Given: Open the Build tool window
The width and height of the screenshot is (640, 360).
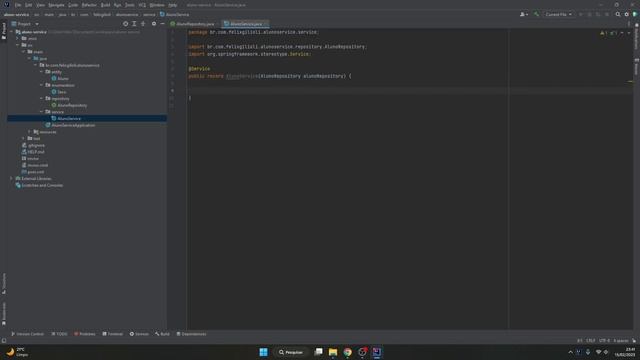Looking at the screenshot, I should [162, 334].
